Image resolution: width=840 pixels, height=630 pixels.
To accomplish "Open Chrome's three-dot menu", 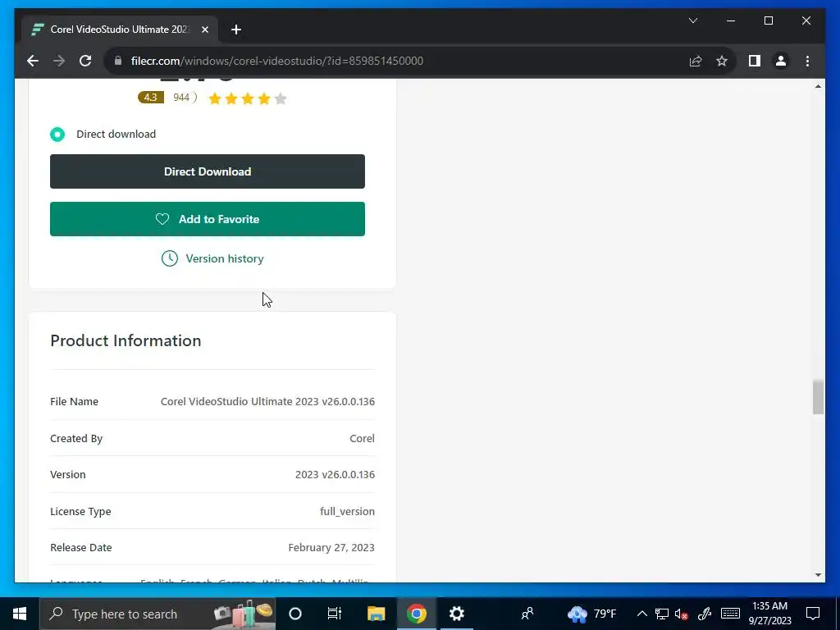I will click(x=807, y=61).
